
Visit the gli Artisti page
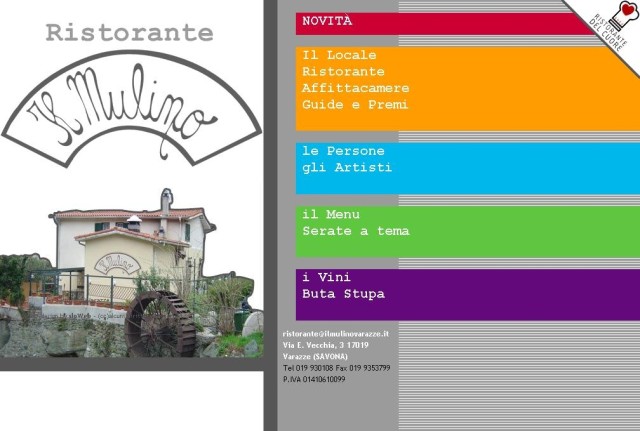coord(347,167)
